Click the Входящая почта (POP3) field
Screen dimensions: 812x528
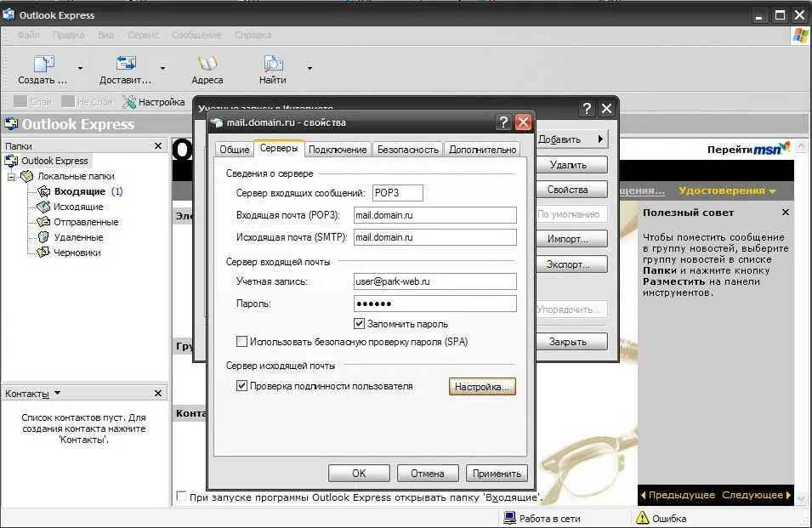click(x=435, y=215)
